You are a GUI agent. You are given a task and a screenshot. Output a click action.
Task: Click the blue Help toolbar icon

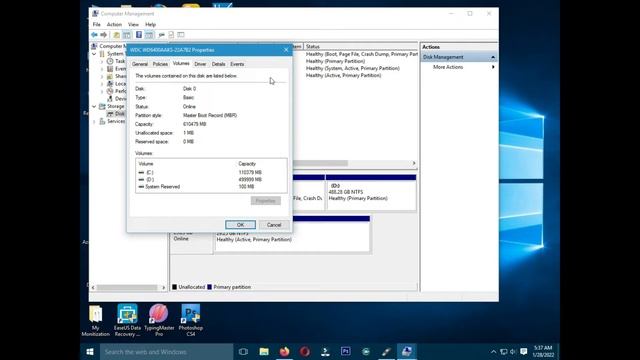[139, 35]
